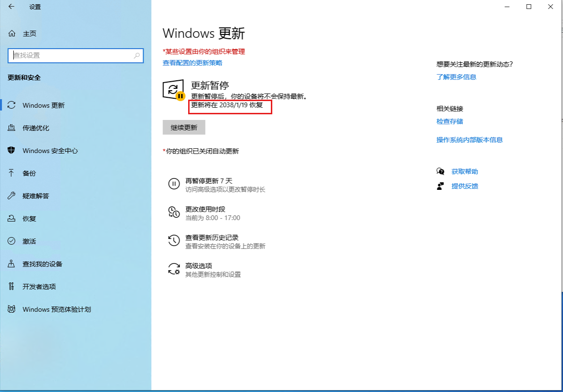This screenshot has width=563, height=392.
Task: Click the 更新暂停 heading
Action: click(x=210, y=85)
